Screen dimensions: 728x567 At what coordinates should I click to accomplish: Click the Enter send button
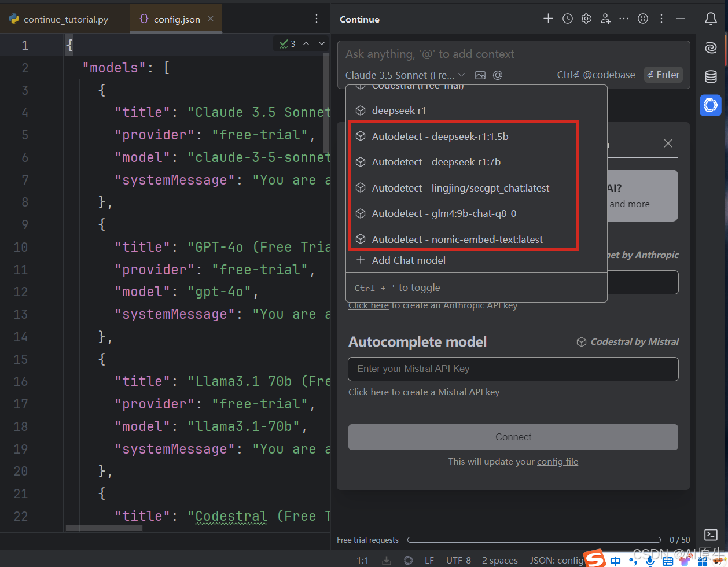click(663, 75)
